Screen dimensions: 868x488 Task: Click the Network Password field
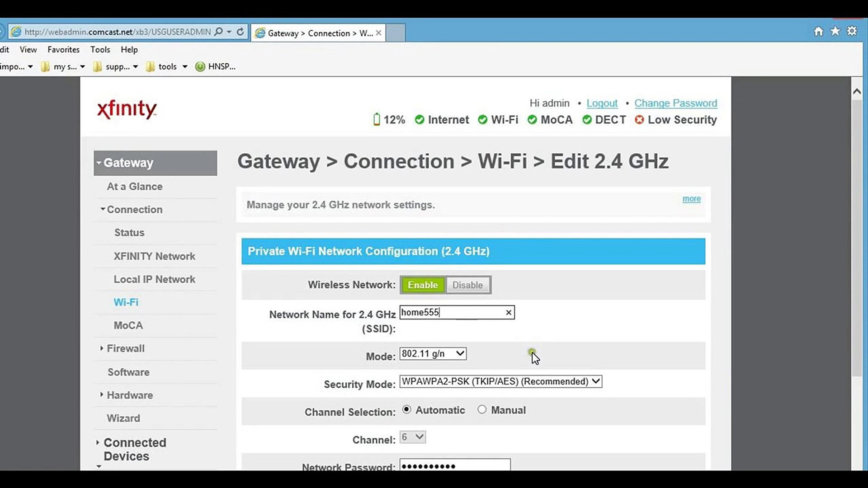[455, 465]
